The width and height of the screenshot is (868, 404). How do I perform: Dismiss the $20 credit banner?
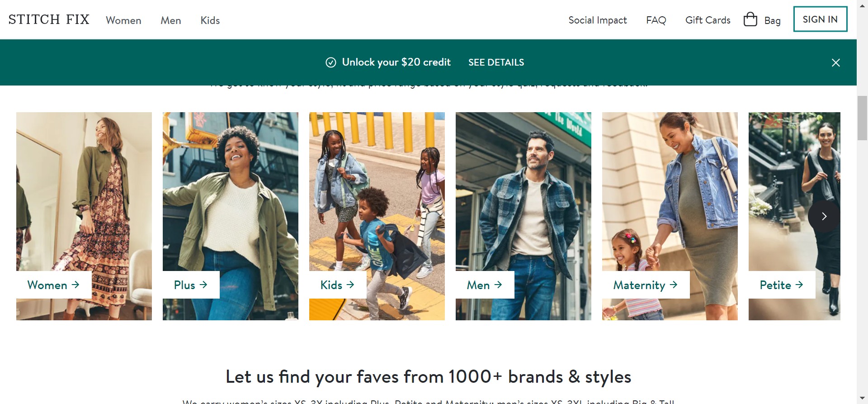click(x=835, y=63)
